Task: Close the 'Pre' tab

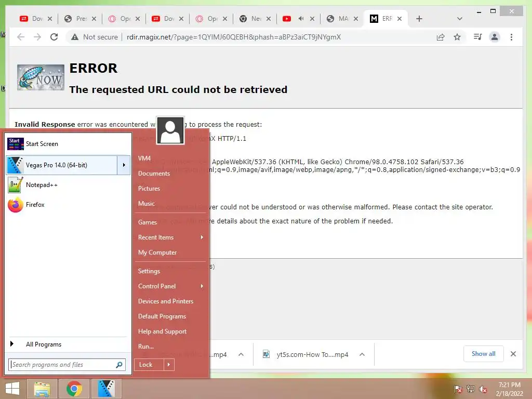Action: click(x=94, y=19)
